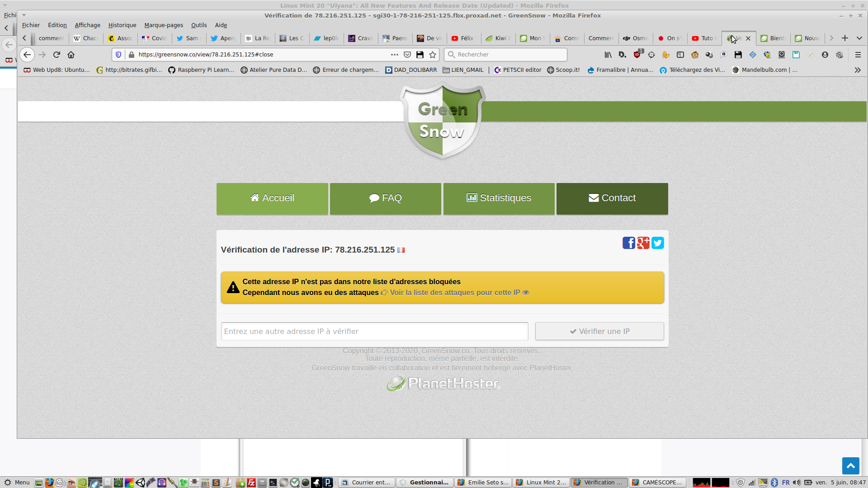Open page actions three-dot menu in URL bar
Screen dimensions: 868x488
[x=394, y=55]
